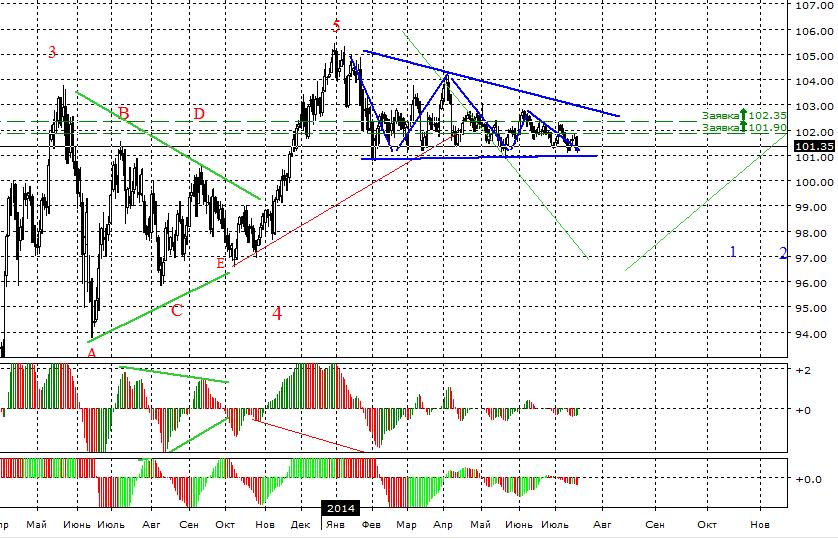
Task: Select red wave label 4
Action: 277,313
